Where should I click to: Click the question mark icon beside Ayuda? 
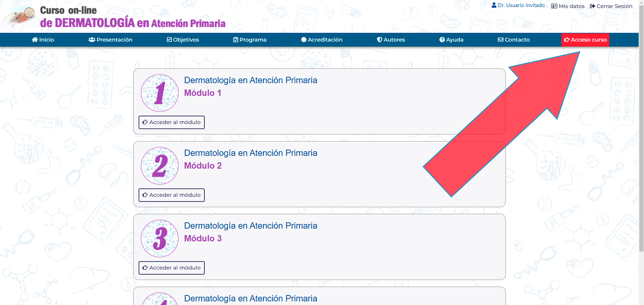coord(442,40)
